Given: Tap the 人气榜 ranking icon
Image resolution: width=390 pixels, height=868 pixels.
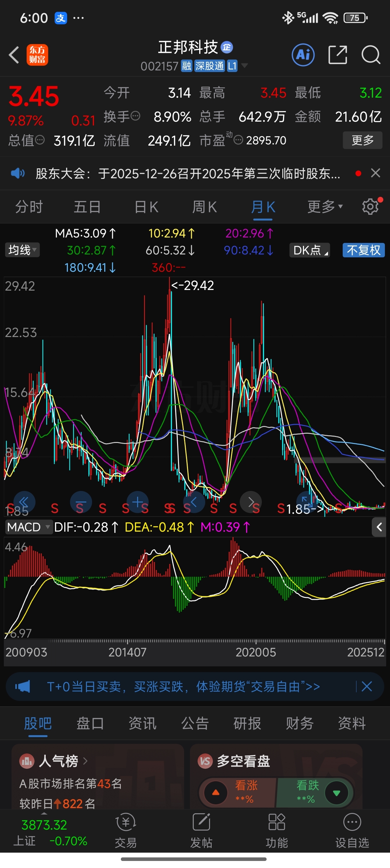Looking at the screenshot, I should [x=27, y=761].
